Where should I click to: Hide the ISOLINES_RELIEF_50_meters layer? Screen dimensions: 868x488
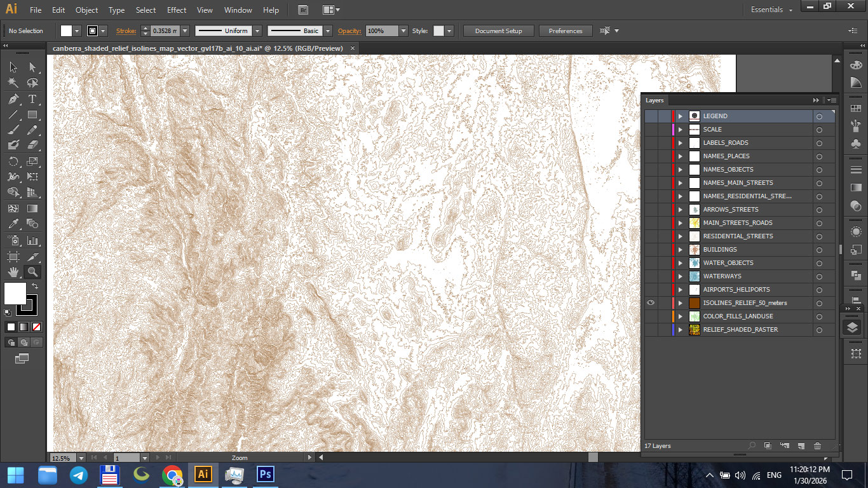point(651,303)
